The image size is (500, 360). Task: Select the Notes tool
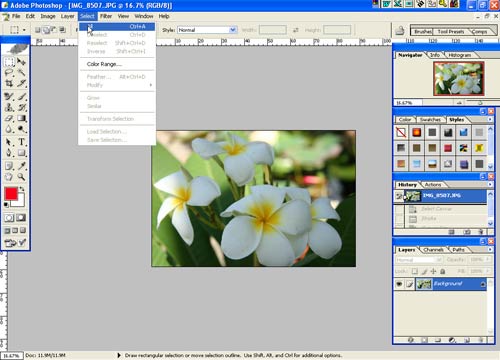click(x=9, y=166)
